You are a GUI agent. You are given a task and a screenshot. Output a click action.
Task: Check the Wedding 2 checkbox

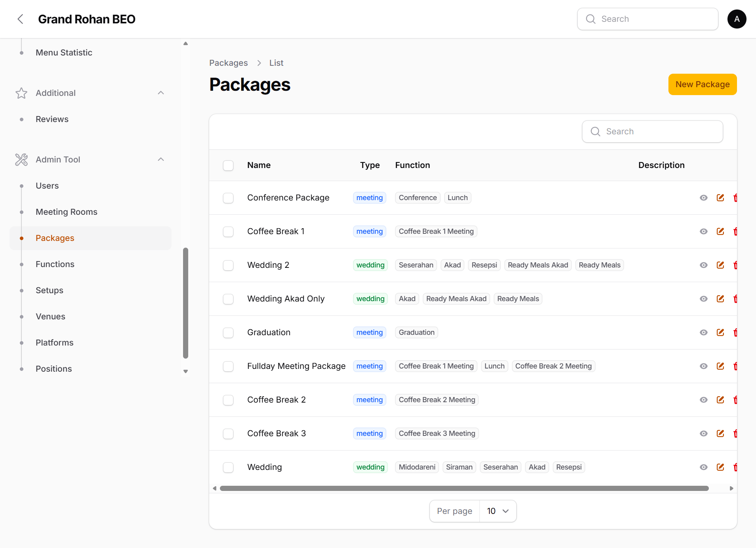228,265
